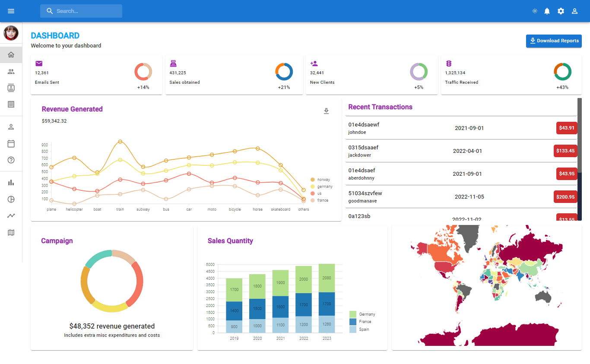Viewport: 590px width, 364px height.
Task: Hide the Germany series in Sales Quantity
Action: (x=363, y=314)
